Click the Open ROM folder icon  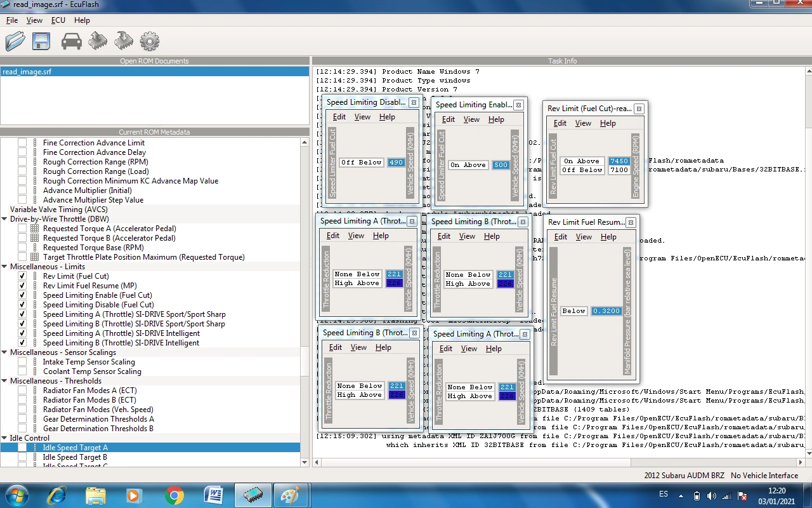click(x=15, y=41)
